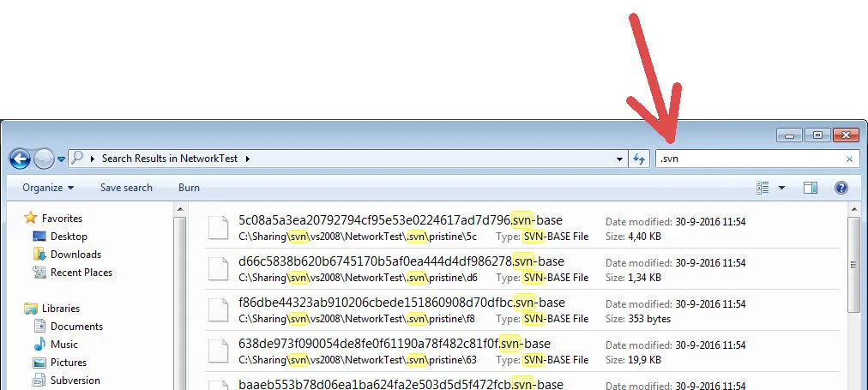This screenshot has height=390, width=868.
Task: Click the path ending pristine\63
Action: 358,360
